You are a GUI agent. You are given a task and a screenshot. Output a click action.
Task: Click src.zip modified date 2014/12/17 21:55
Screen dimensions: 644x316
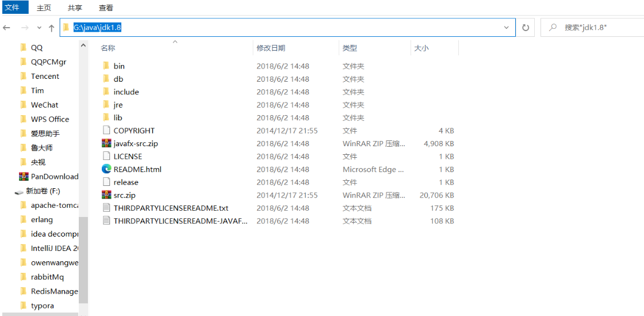coord(287,195)
